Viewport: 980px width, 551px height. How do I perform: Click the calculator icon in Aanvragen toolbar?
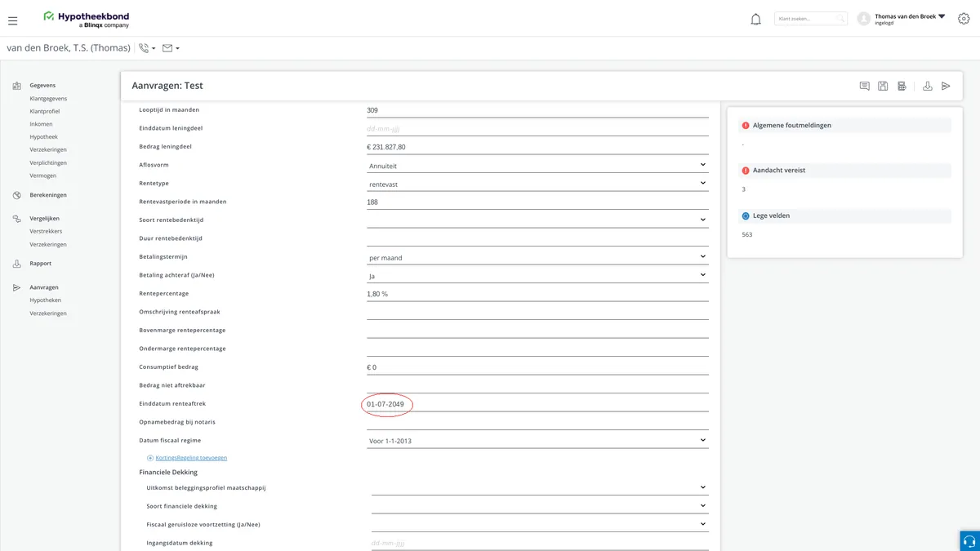(x=902, y=86)
